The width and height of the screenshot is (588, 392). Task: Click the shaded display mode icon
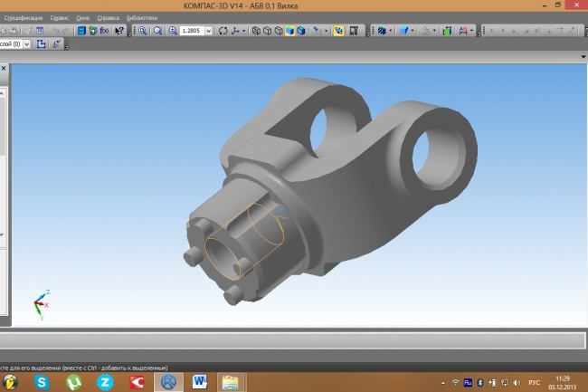click(289, 30)
